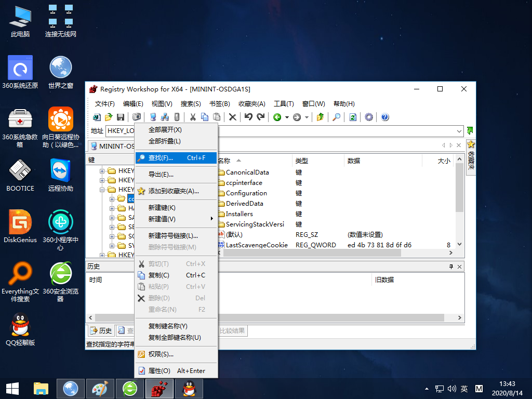Click the Redo arrow in toolbar
This screenshot has height=399, width=532.
tap(261, 117)
